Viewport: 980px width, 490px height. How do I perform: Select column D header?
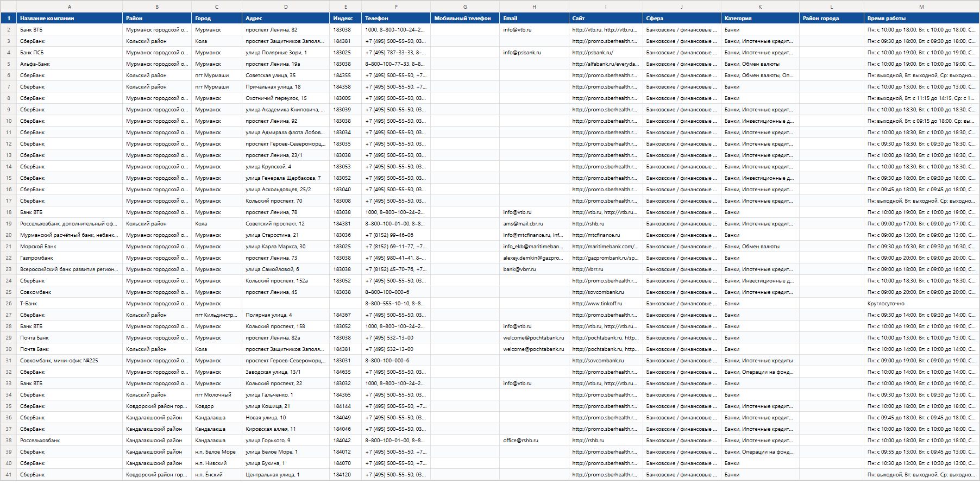click(x=286, y=7)
